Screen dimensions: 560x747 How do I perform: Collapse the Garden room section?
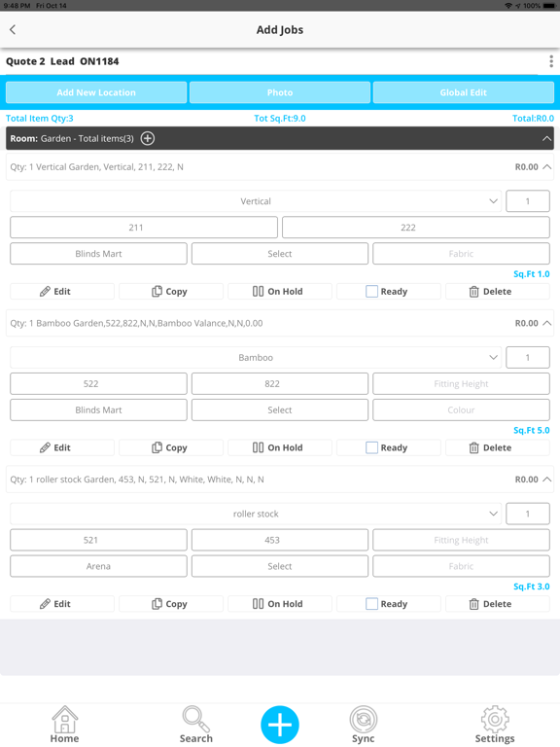[x=546, y=139]
